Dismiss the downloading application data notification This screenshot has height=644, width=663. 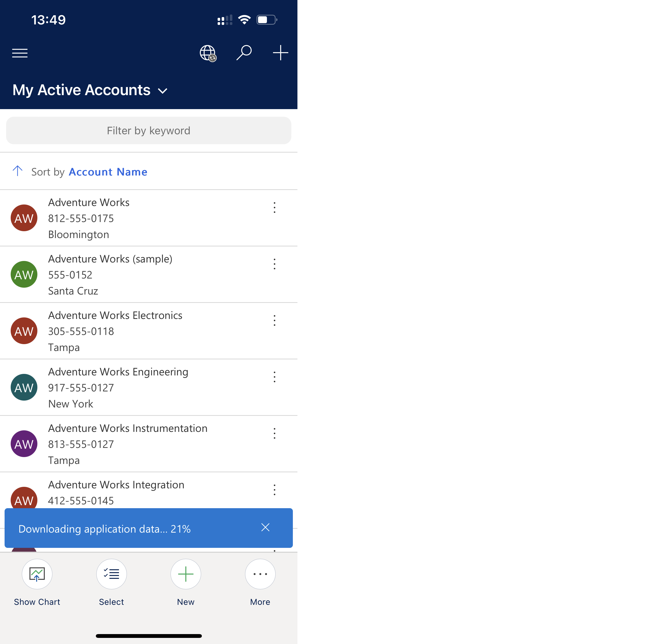pos(266,528)
